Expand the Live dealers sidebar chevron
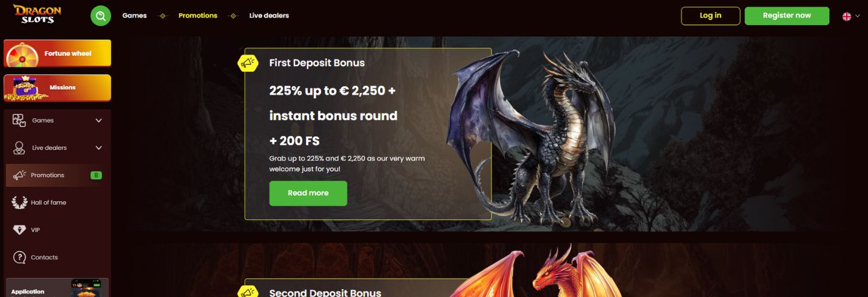 click(x=98, y=148)
